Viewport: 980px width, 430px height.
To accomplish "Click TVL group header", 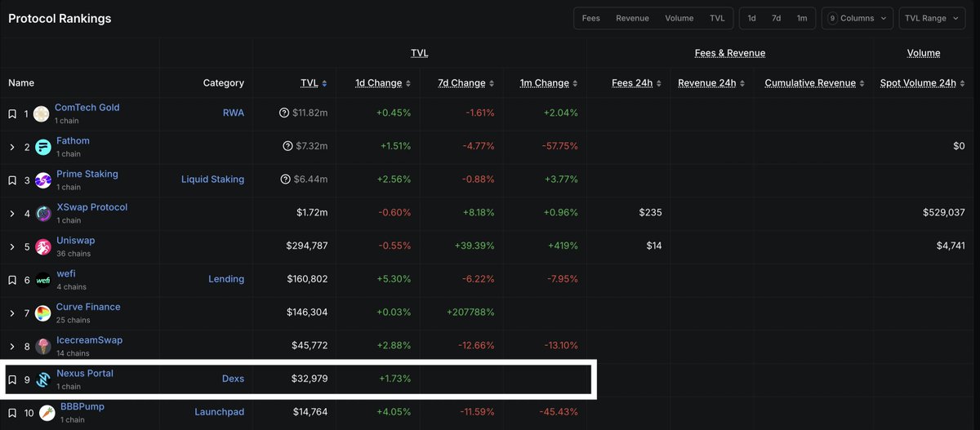I will tap(420, 53).
